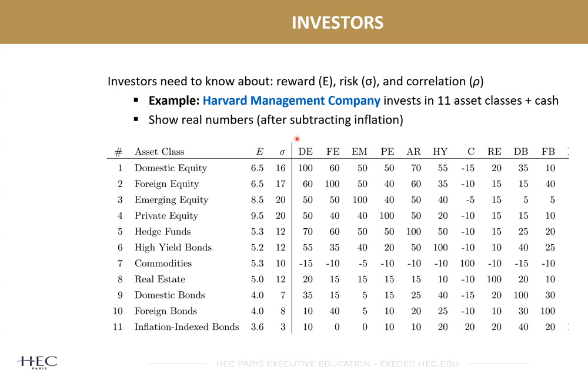
Task: Open the Harvard Management Company link
Action: click(291, 101)
